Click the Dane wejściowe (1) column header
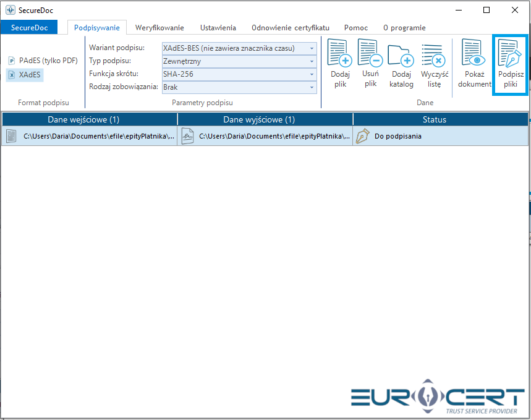This screenshot has height=420, width=531. pos(90,119)
